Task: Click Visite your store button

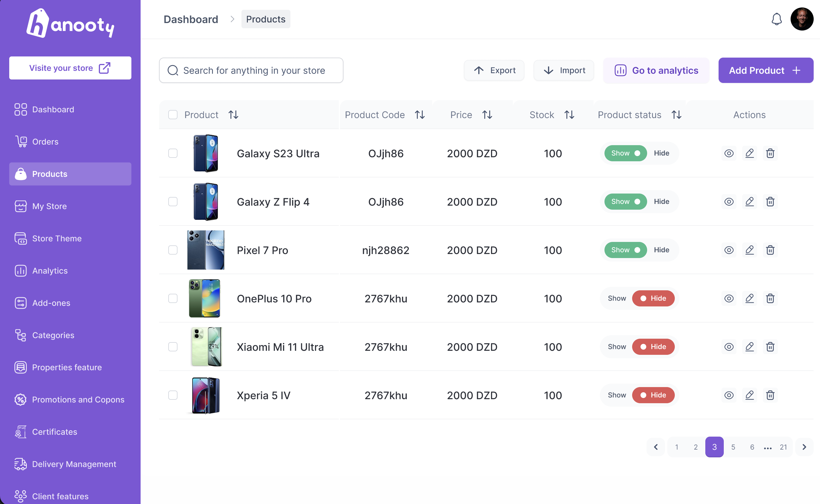Action: pos(70,68)
